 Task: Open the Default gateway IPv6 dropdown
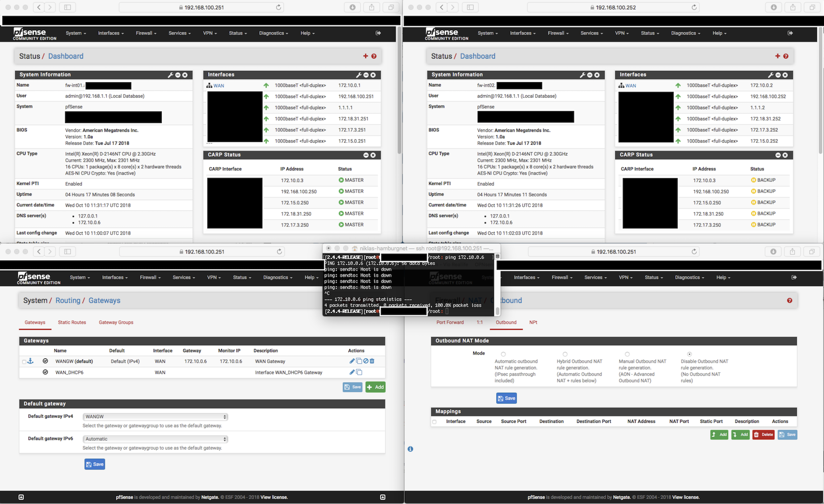pos(155,439)
